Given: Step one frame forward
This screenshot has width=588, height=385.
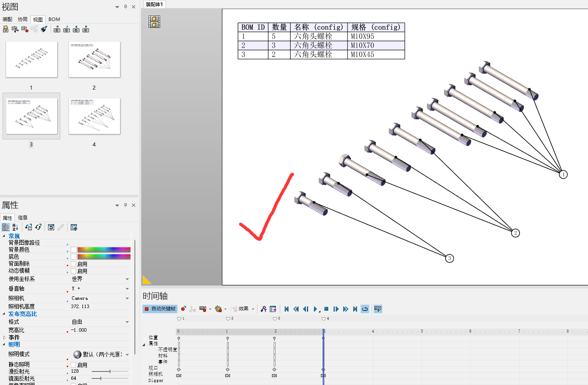Looking at the screenshot, I should coord(336,309).
